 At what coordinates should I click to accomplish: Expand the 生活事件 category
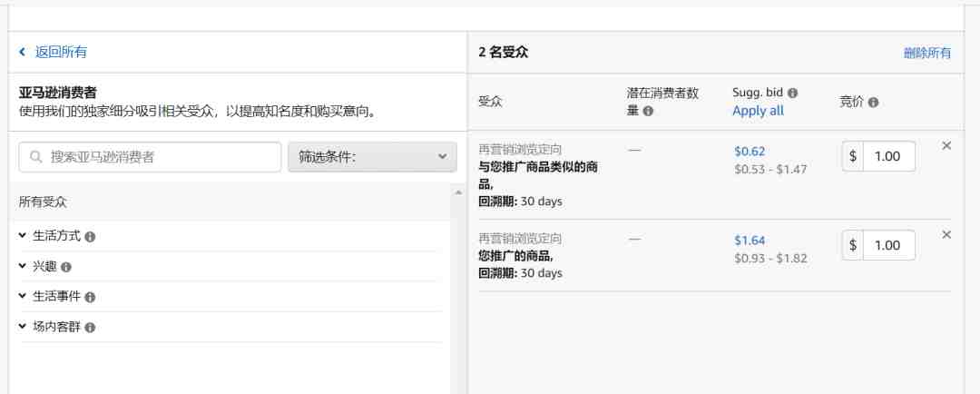[x=23, y=296]
